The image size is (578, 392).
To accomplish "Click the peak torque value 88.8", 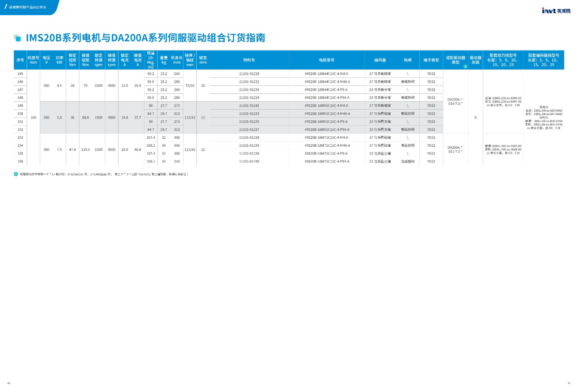I will [x=85, y=117].
